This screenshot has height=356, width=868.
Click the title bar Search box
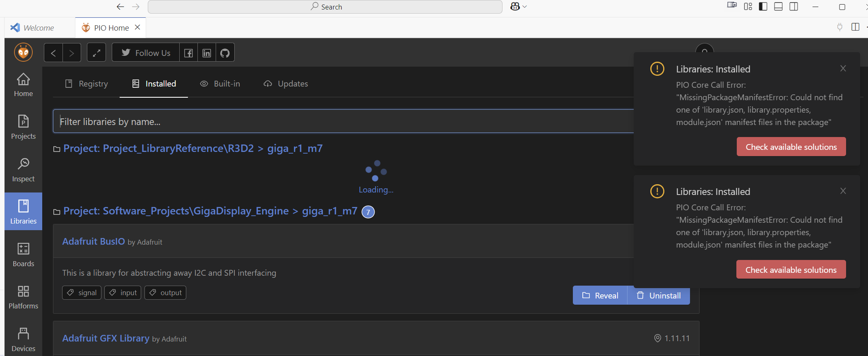coord(325,7)
